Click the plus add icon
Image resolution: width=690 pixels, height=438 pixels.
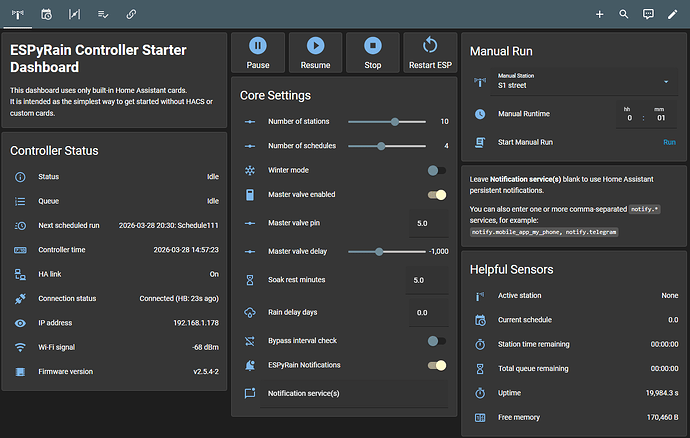(x=599, y=14)
